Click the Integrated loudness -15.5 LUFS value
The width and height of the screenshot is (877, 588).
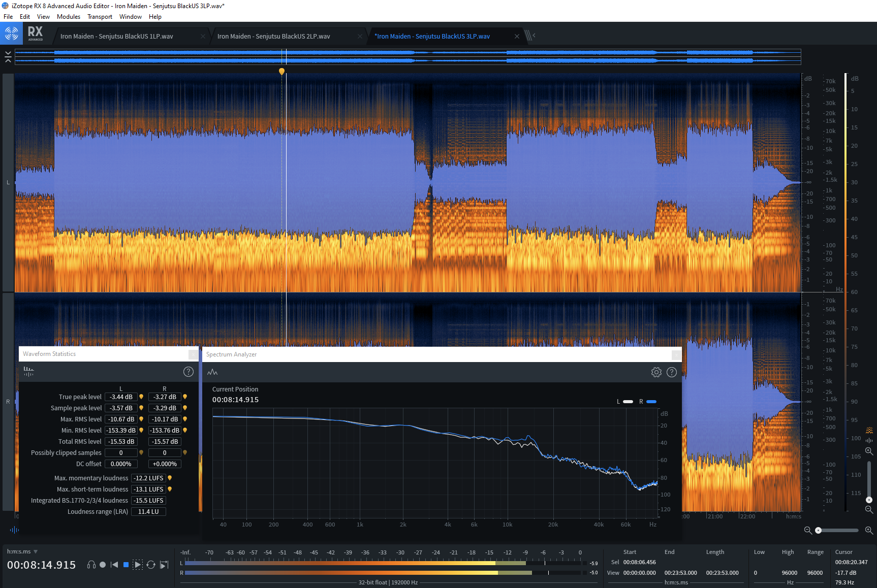pos(148,500)
